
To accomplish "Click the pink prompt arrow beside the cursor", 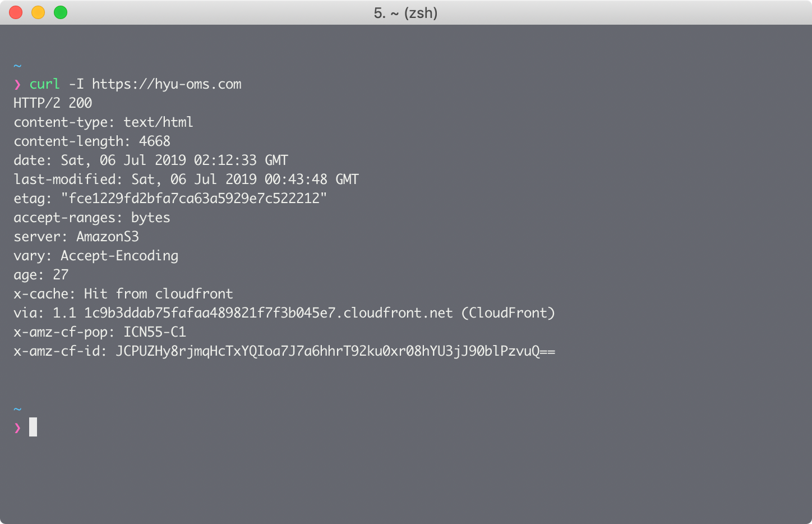I will [17, 428].
